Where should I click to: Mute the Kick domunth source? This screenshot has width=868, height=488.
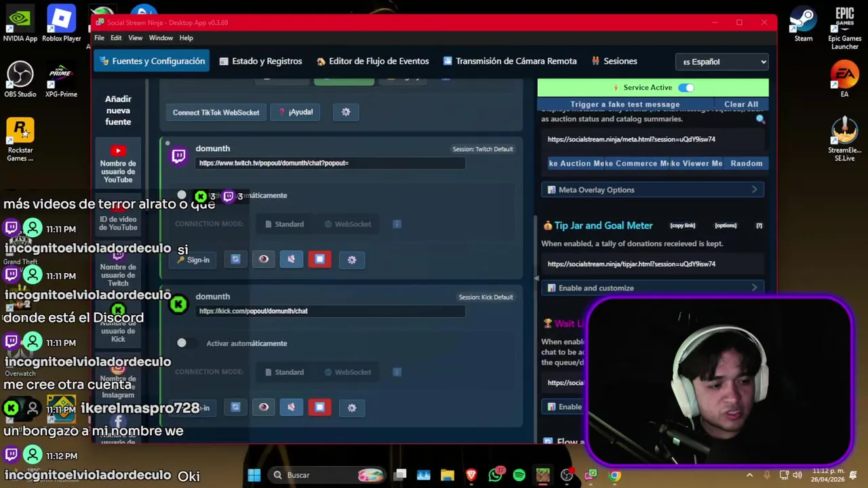[x=291, y=407]
